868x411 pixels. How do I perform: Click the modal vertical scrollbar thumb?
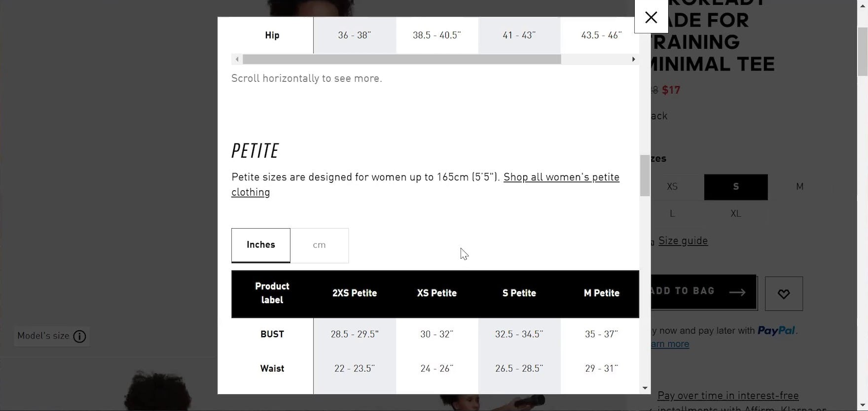645,175
